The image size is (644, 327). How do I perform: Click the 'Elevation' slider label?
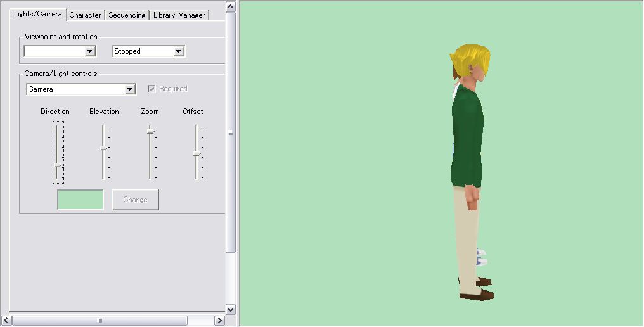[105, 112]
